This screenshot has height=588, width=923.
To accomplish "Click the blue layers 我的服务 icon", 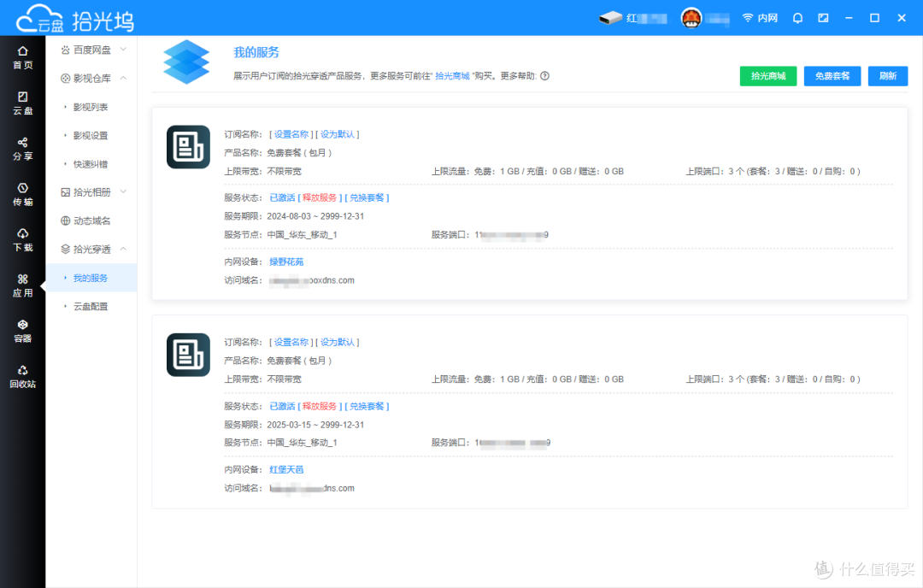I will point(186,62).
